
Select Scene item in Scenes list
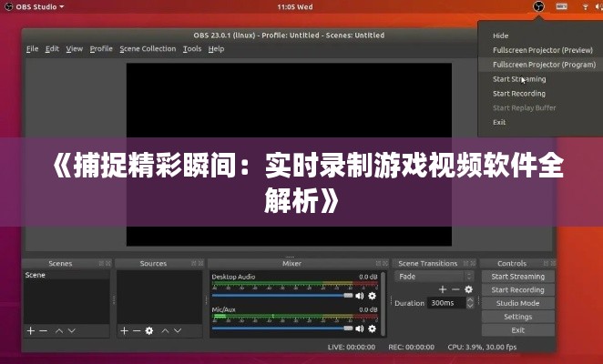point(66,275)
